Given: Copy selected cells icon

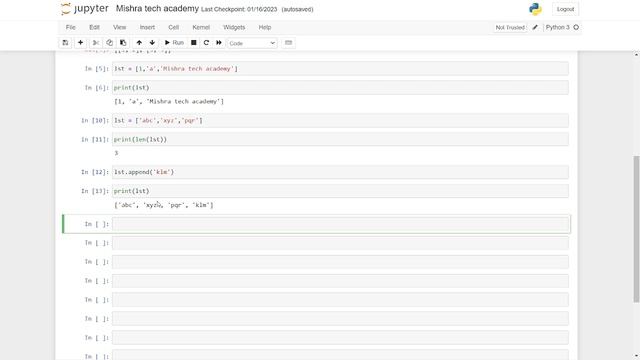Looking at the screenshot, I should [109, 43].
